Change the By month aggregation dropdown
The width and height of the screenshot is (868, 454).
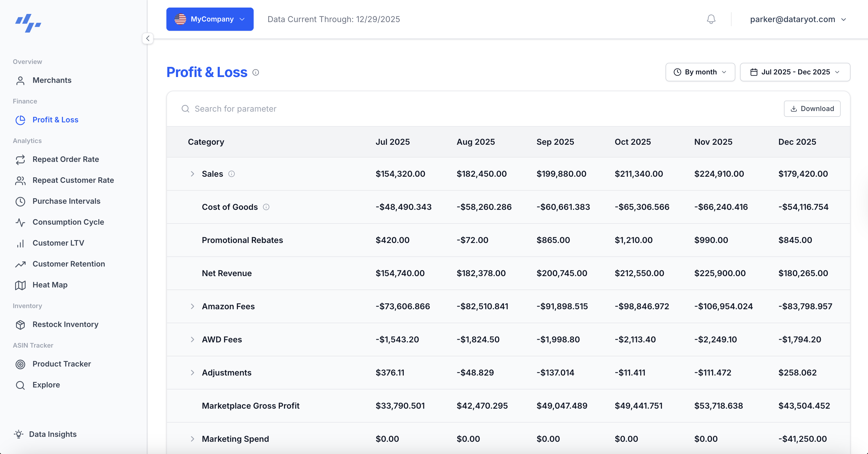pyautogui.click(x=700, y=72)
